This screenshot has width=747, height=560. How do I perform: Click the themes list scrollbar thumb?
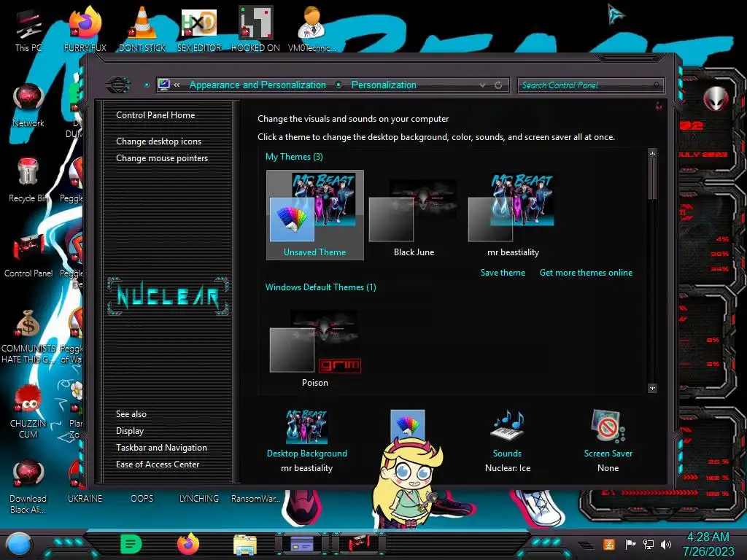coord(652,179)
